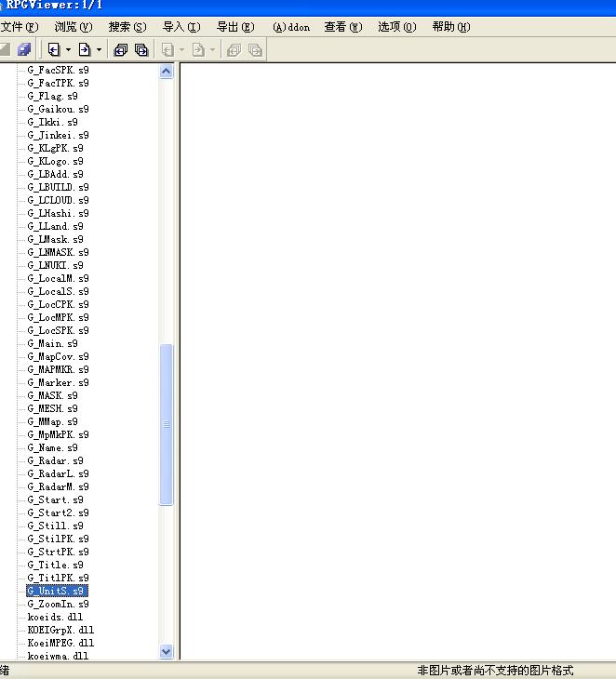Viewport: 616px width, 679px height.
Task: Open the 导入(I) menu
Action: (181, 27)
